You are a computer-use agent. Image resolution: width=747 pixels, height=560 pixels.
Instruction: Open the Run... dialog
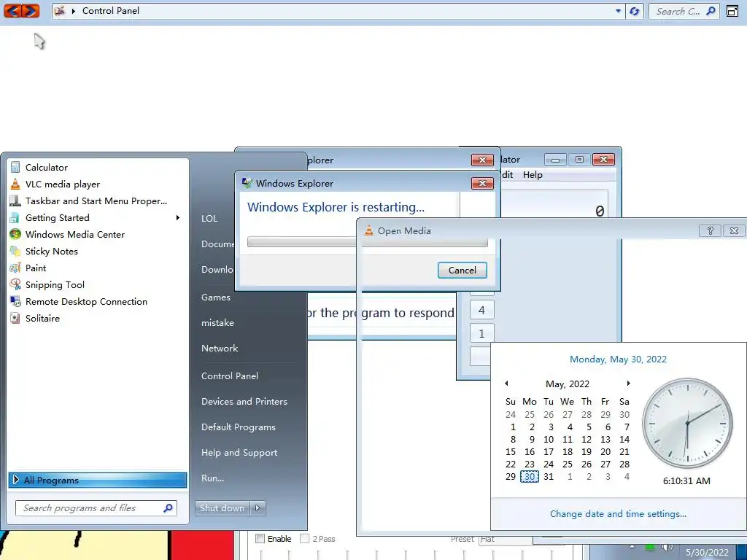coord(212,478)
